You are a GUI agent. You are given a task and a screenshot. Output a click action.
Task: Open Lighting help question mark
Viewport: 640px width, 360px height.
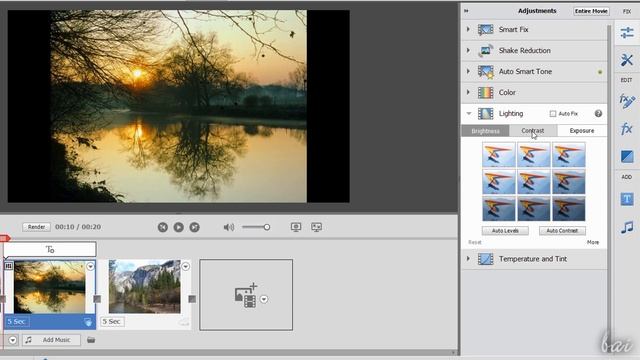(598, 113)
